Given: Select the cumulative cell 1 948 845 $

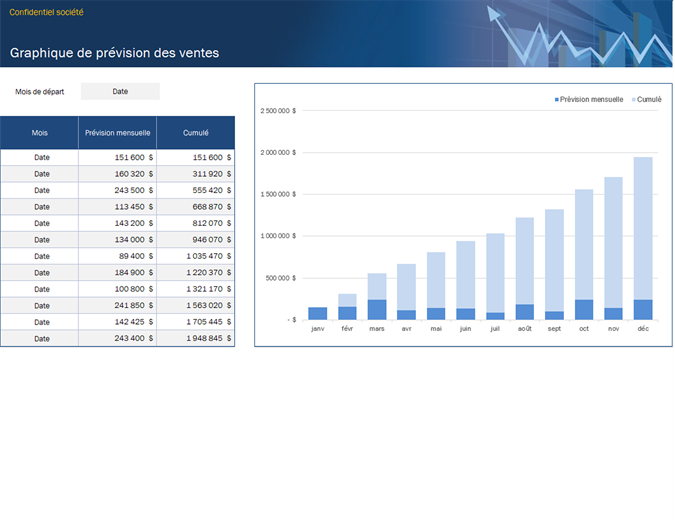Looking at the screenshot, I should click(195, 338).
